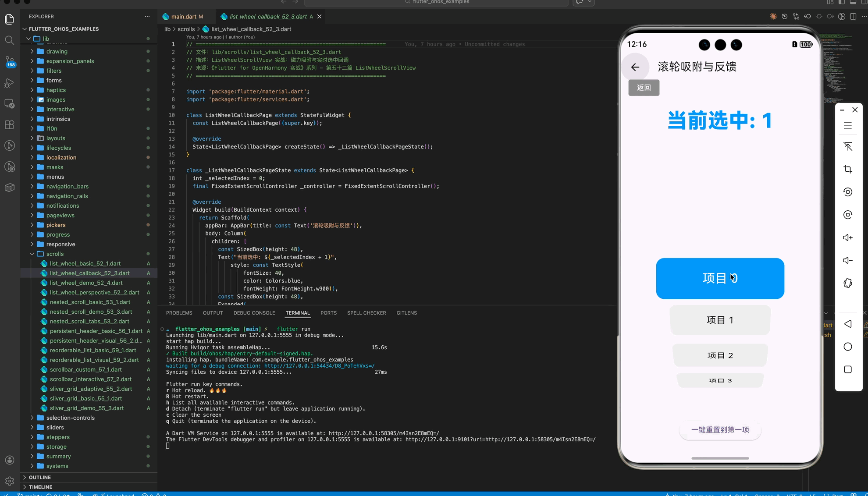
Task: Switch to the PROBLEMS panel tab
Action: point(179,313)
